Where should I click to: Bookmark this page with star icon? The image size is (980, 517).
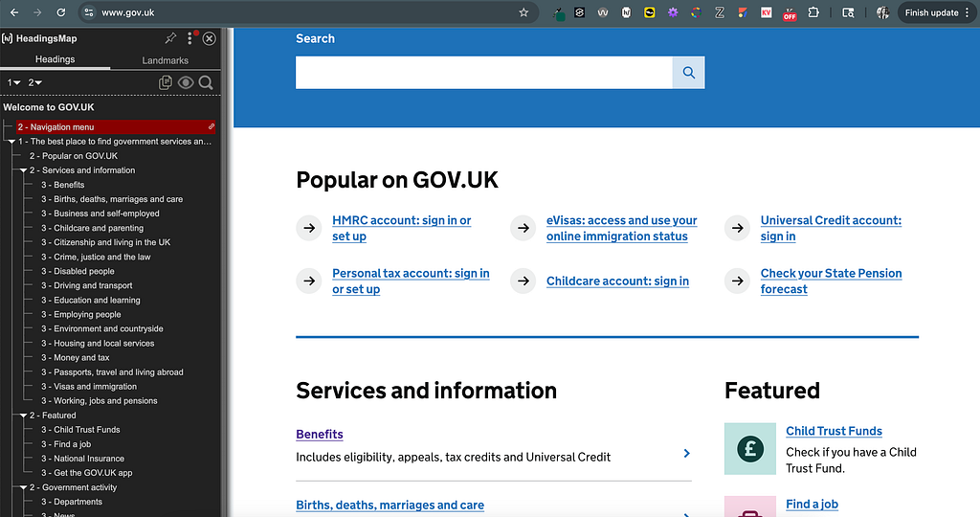(523, 12)
